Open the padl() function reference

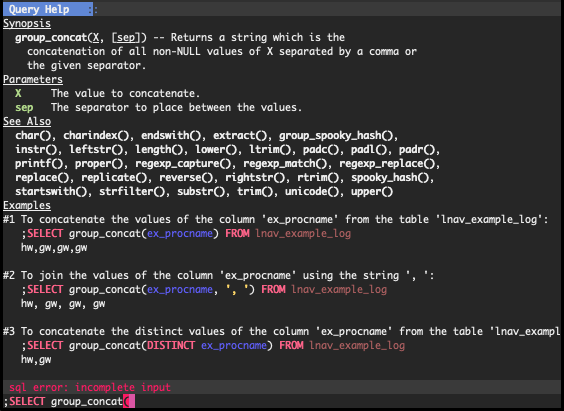point(369,150)
